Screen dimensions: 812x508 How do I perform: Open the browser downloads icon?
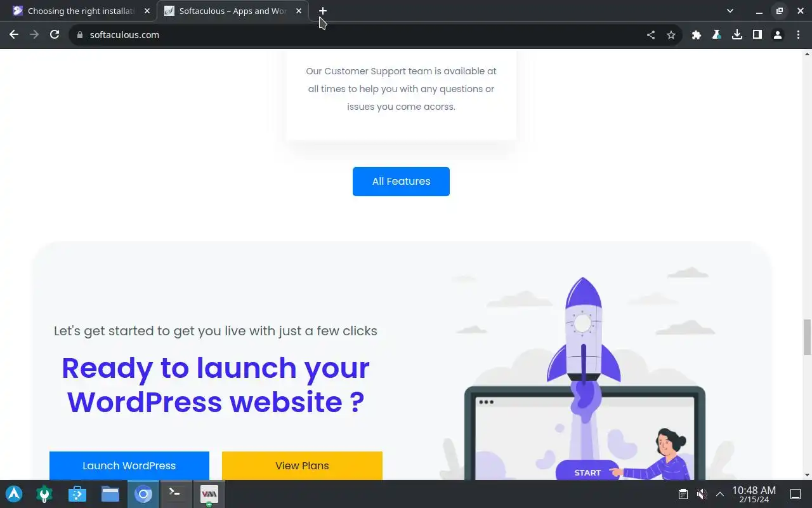click(737, 35)
